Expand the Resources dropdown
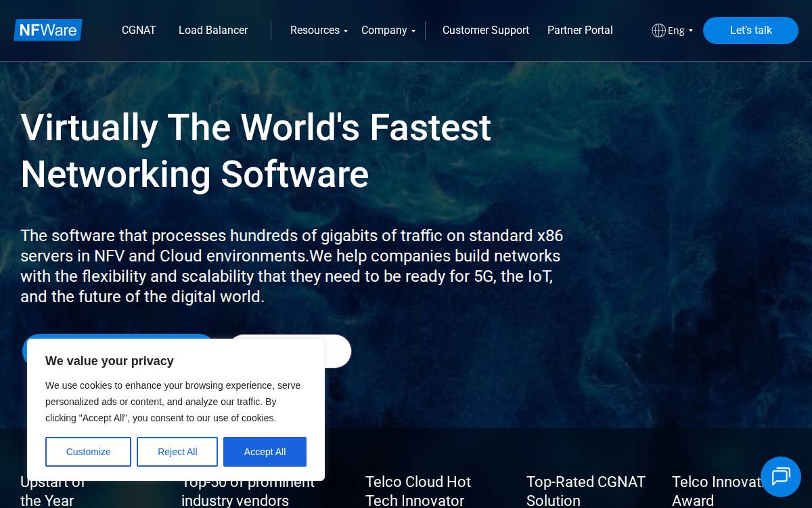The image size is (812, 508). pyautogui.click(x=319, y=30)
